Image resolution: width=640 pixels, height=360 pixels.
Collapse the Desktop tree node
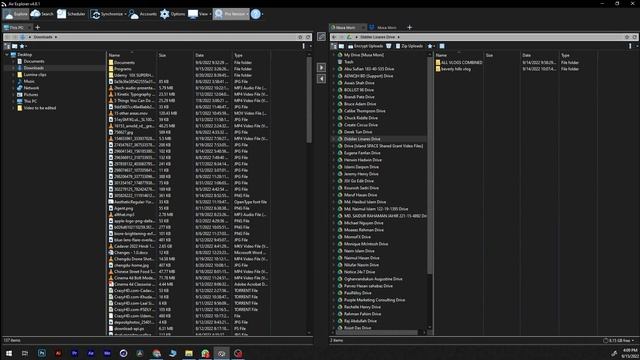tap(7, 55)
